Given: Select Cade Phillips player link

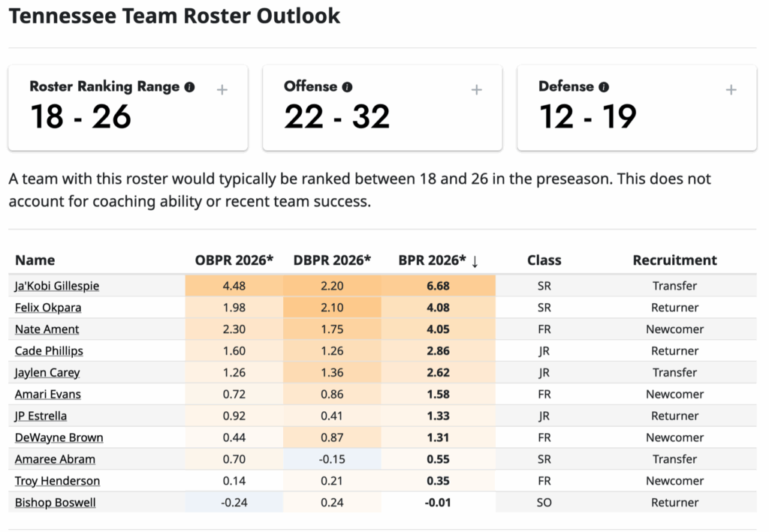Looking at the screenshot, I should pyautogui.click(x=49, y=351).
